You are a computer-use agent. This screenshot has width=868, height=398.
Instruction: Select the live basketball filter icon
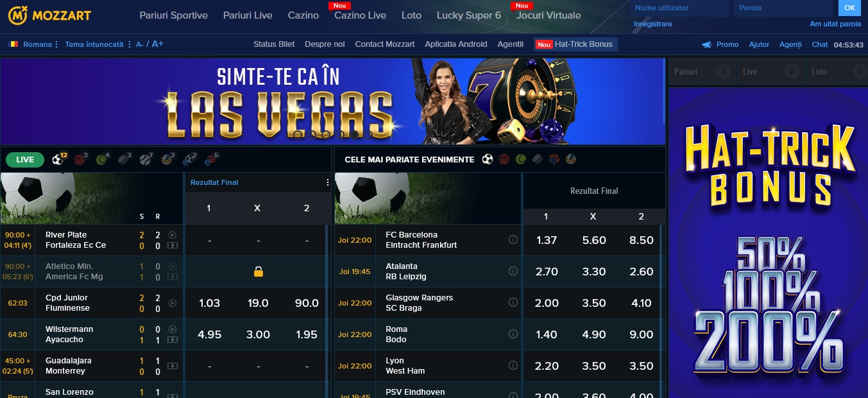(x=80, y=159)
